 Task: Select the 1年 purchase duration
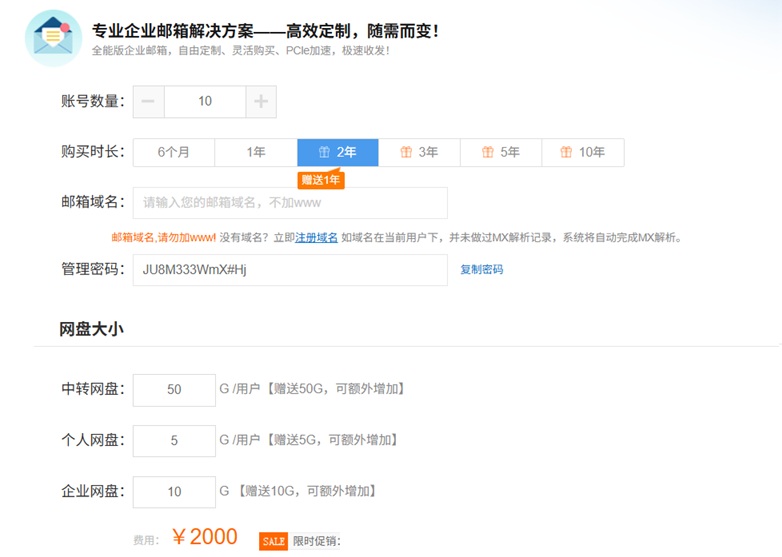[256, 152]
